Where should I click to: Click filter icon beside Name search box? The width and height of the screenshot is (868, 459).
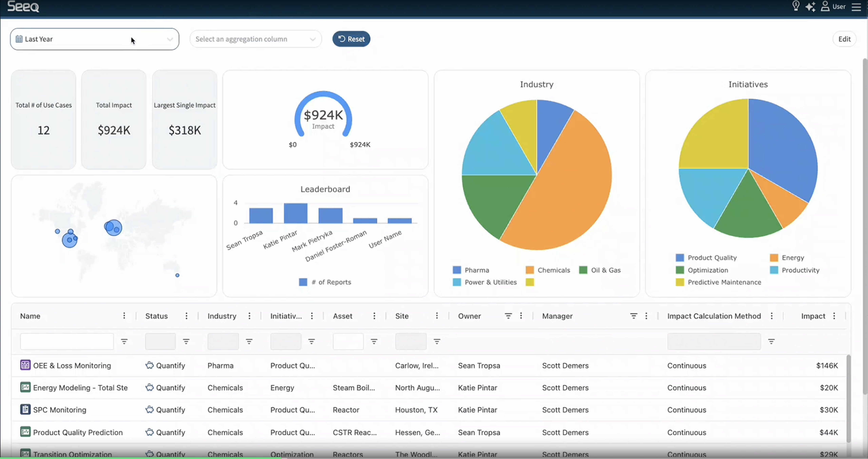[124, 341]
